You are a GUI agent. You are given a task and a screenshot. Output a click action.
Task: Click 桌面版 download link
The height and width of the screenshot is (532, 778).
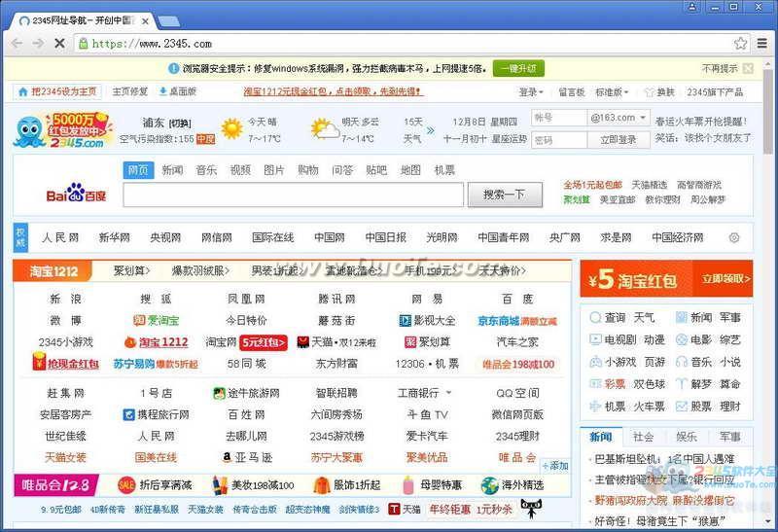178,91
